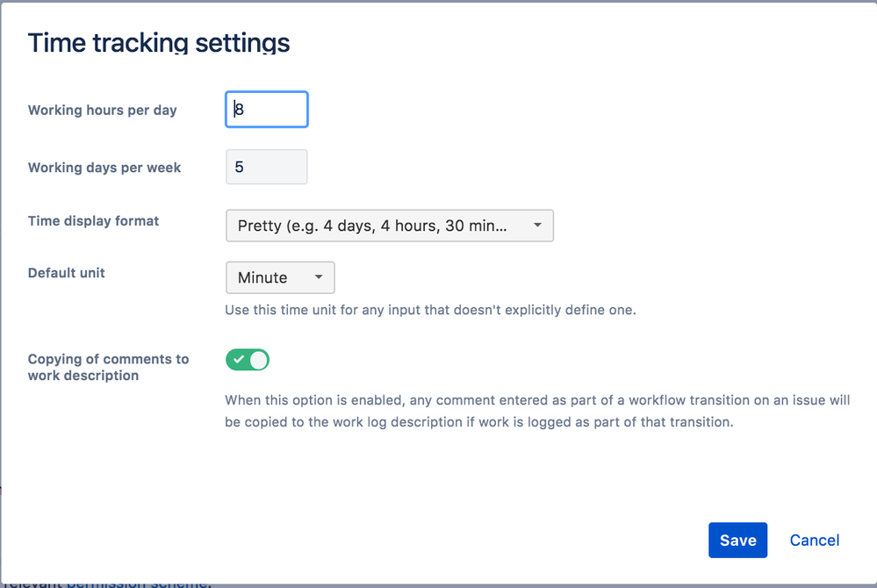Click the Minute unit dropdown triangle
Viewport: 877px width, 588px height.
pos(320,277)
